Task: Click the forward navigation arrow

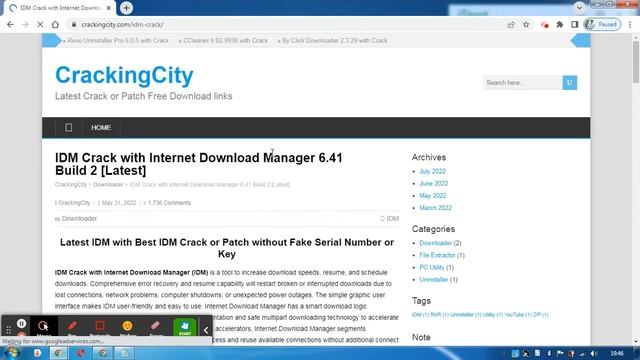Action: point(25,24)
